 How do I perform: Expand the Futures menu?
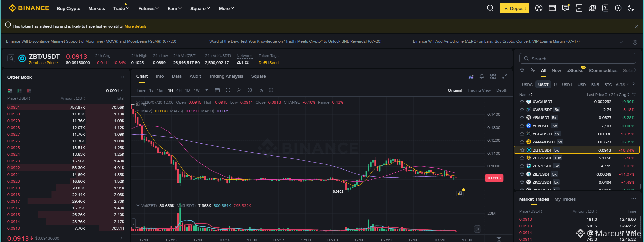click(x=148, y=8)
